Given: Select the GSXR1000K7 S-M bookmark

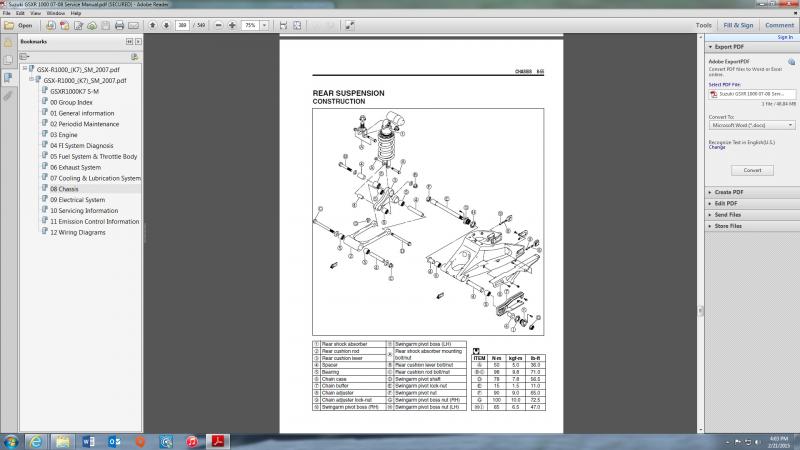Looking at the screenshot, I should 74,92.
